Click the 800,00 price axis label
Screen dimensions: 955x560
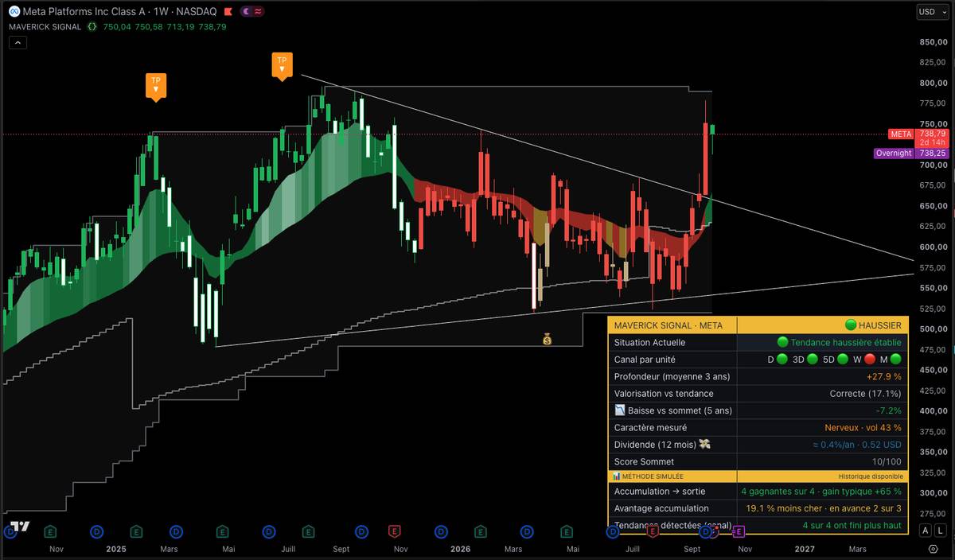[932, 83]
